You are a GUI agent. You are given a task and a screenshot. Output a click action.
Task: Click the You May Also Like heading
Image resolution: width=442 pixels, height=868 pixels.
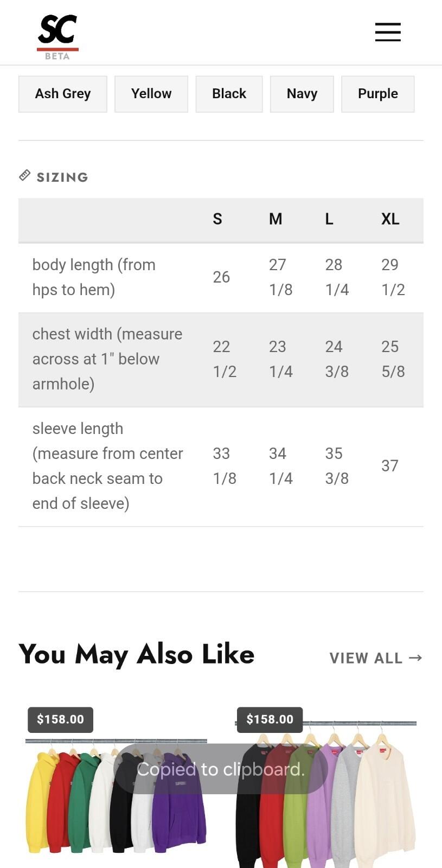tap(137, 654)
